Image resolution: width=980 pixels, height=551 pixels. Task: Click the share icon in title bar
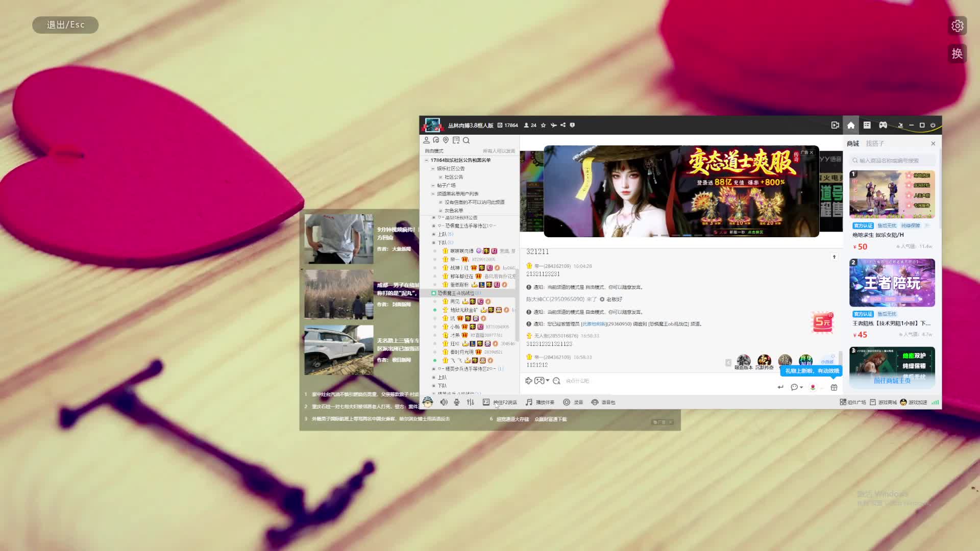click(563, 125)
